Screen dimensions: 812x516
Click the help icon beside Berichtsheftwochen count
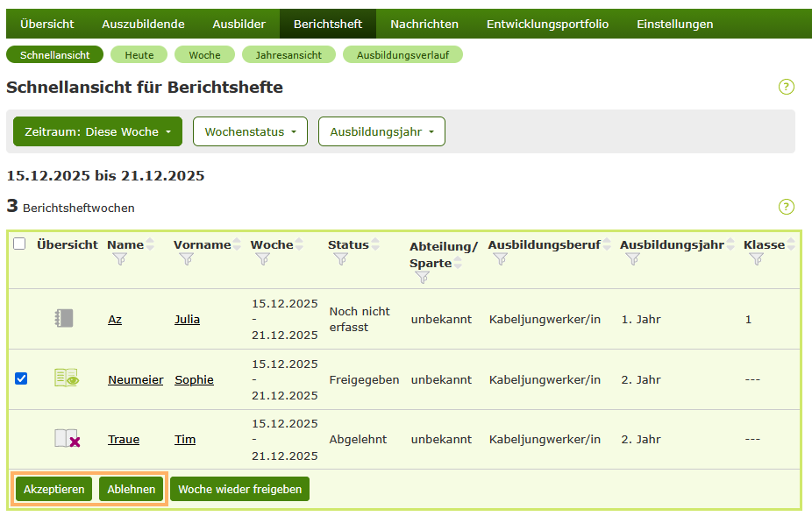tap(787, 208)
